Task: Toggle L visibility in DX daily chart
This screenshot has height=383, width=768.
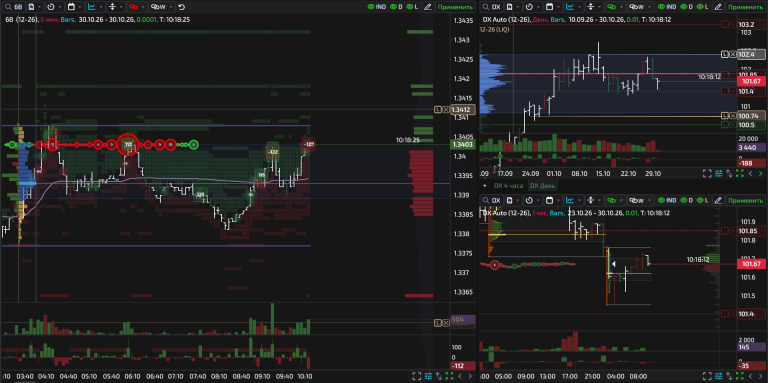Action: click(703, 7)
